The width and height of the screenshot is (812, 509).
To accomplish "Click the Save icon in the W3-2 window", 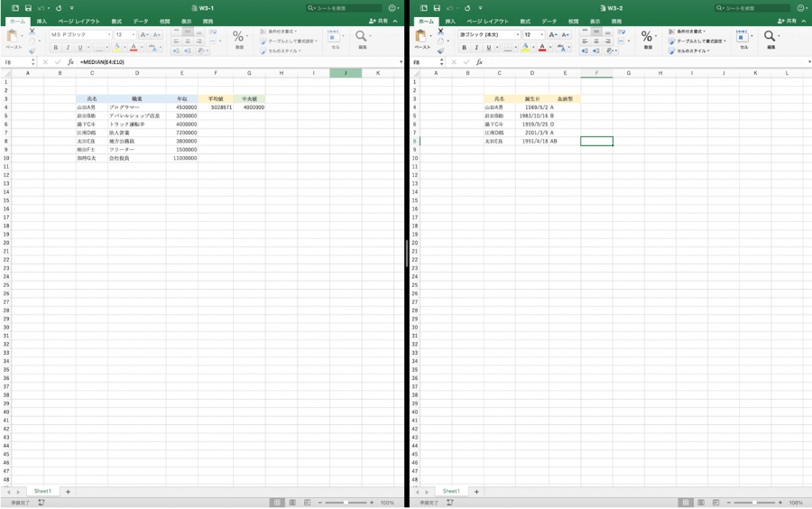I will pos(437,8).
